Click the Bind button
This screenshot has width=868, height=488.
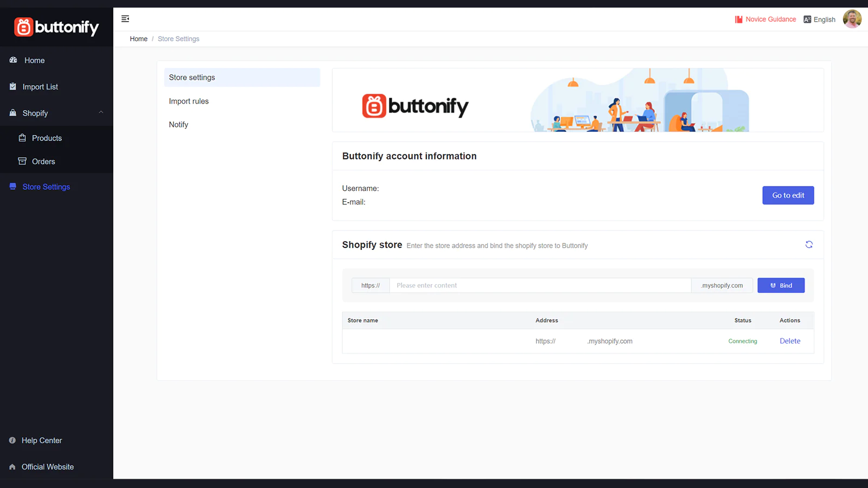coord(781,285)
